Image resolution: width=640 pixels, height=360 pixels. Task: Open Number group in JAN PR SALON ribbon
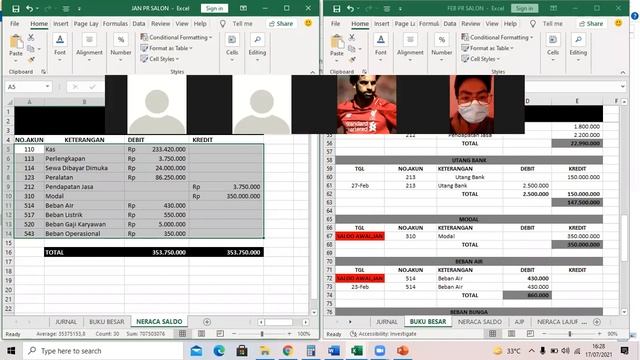121,48
